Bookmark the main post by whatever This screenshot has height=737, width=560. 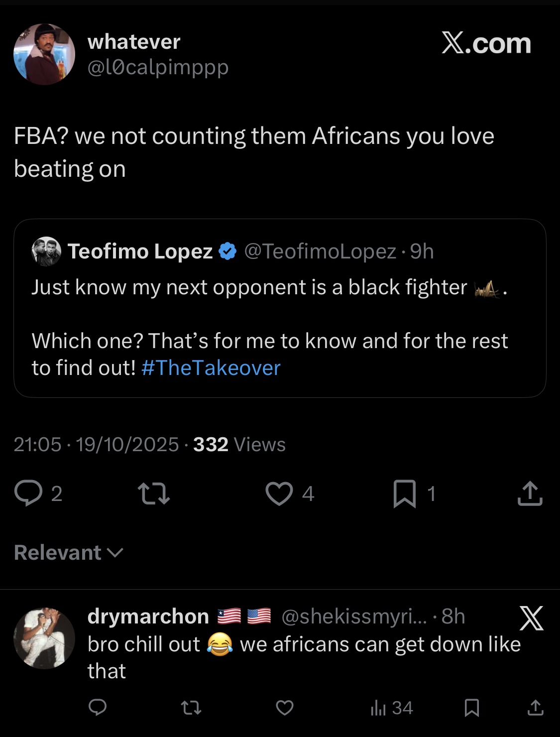point(404,493)
